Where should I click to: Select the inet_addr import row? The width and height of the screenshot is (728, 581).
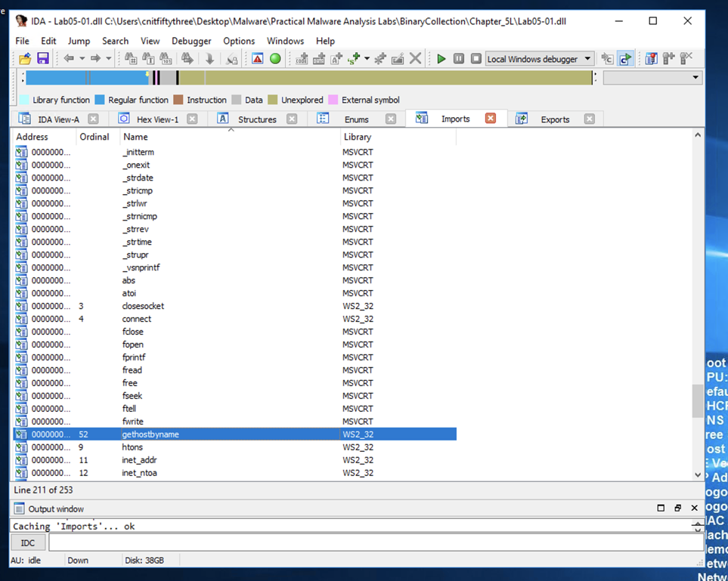140,460
